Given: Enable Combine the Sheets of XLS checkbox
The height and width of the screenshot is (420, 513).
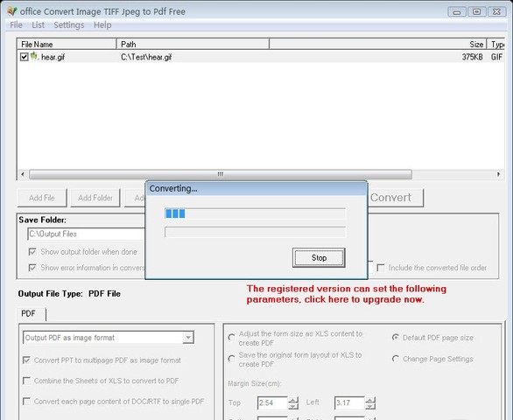Looking at the screenshot, I should pos(26,381).
